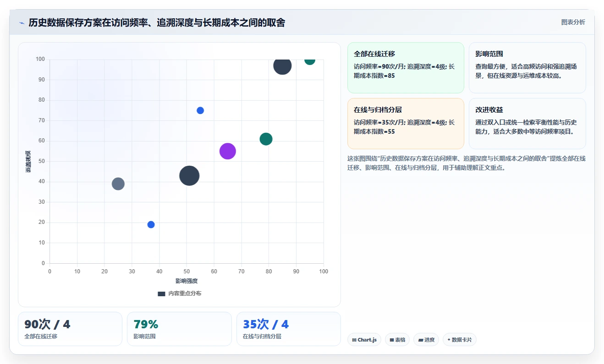
Task: Select the Chart.js tag
Action: click(x=364, y=340)
